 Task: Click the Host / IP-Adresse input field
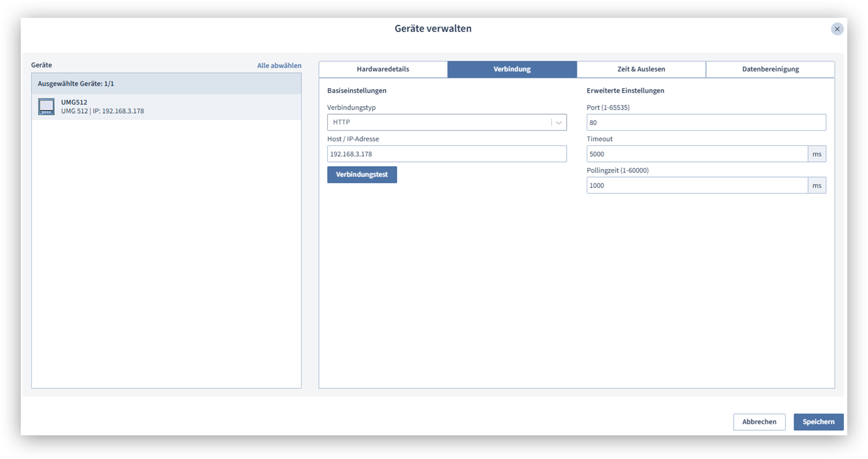(447, 153)
